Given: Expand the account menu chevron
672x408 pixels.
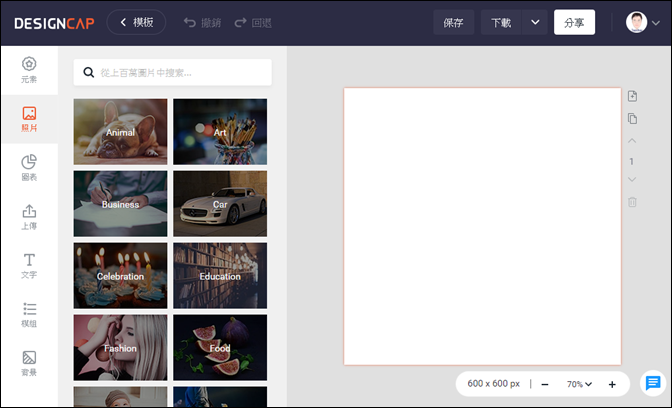Looking at the screenshot, I should (x=656, y=23).
